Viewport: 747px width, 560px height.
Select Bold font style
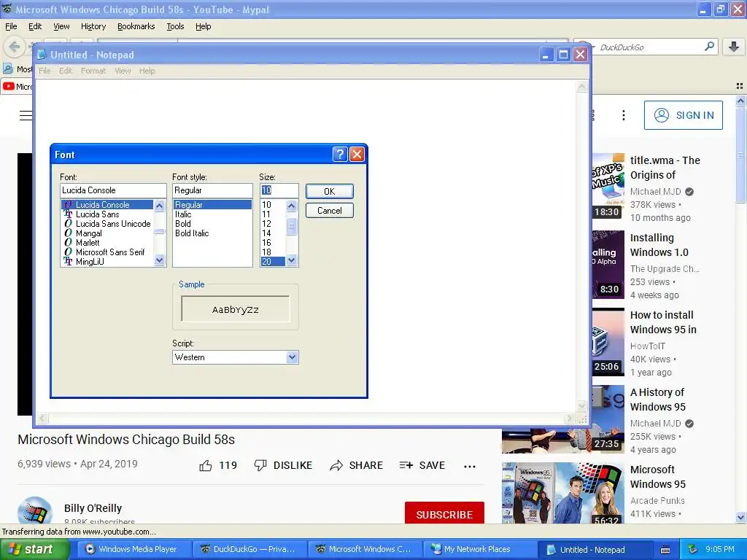(183, 224)
